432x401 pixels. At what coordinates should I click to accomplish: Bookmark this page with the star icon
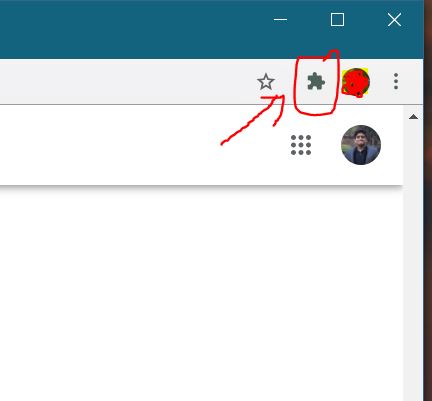pos(266,82)
